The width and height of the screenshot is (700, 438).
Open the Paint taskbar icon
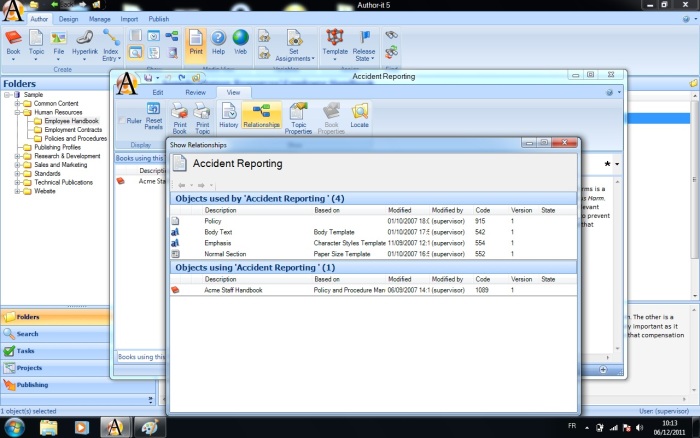(149, 427)
